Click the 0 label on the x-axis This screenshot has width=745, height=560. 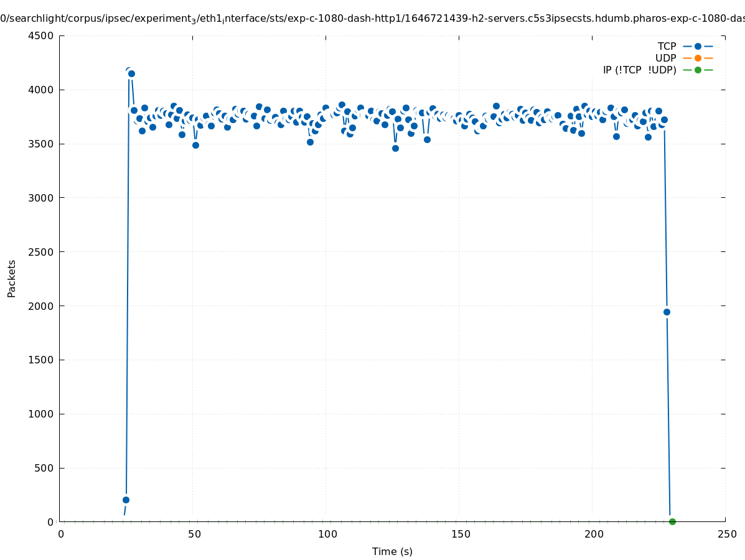(x=60, y=534)
